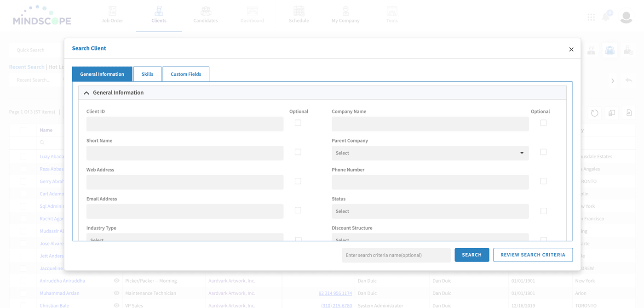Open the Custom Fields tab

[x=186, y=74]
